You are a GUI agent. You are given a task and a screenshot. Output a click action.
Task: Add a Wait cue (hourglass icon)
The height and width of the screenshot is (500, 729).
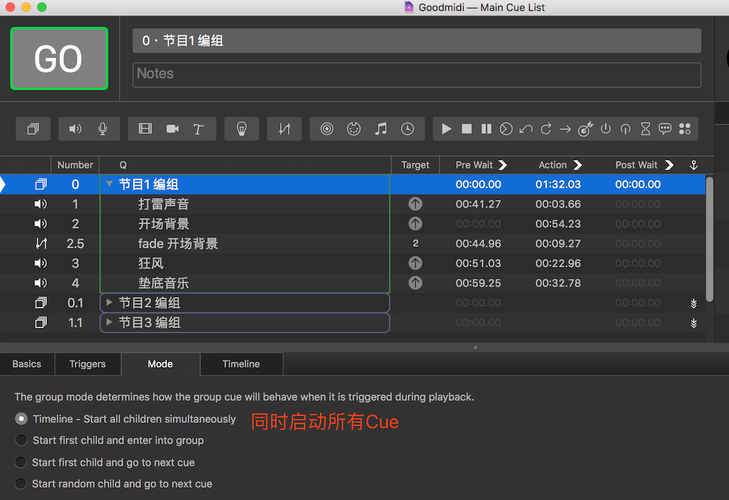pos(645,129)
